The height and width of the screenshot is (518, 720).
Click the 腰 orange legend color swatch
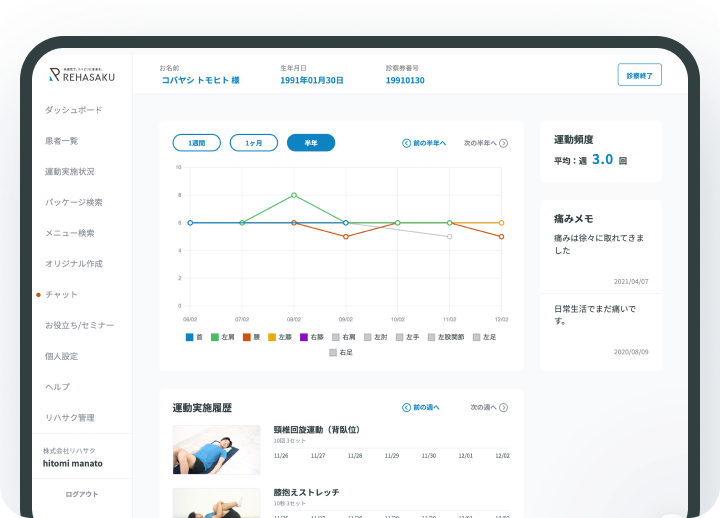pos(246,338)
